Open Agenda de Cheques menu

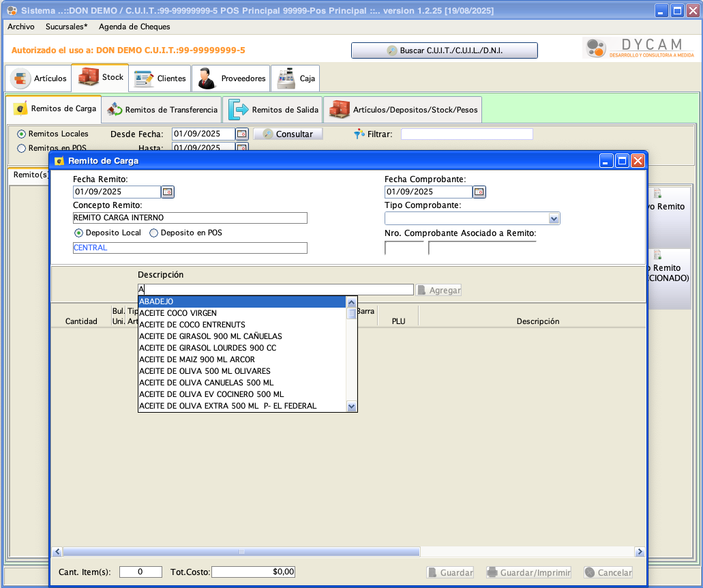pos(134,27)
